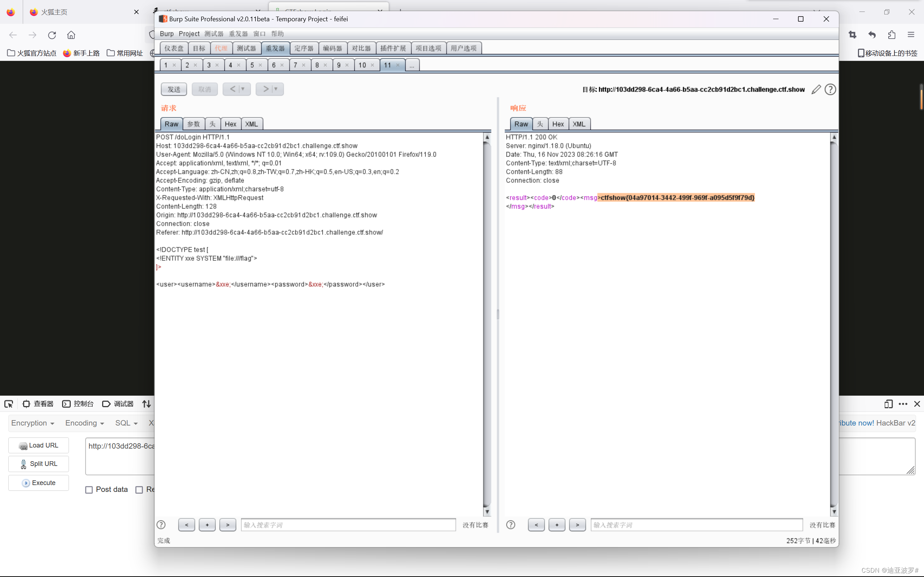Switch to the 代理 proxy tab
Viewport: 924px width, 577px height.
click(x=221, y=48)
